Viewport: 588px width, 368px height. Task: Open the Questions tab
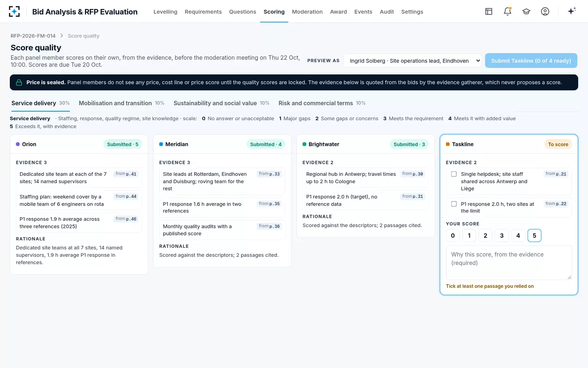(x=243, y=12)
